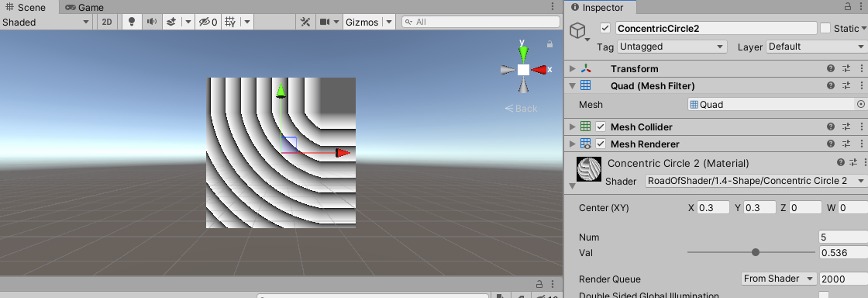This screenshot has width=868, height=298.
Task: Open Gizmos dropdown arrow
Action: tap(389, 23)
